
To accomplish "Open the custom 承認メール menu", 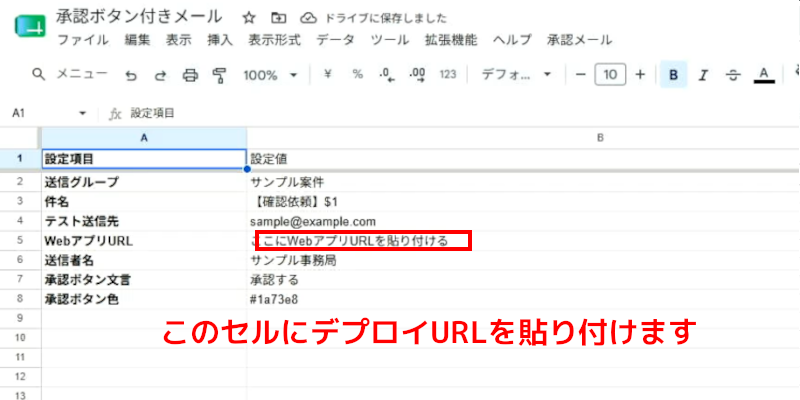I will click(580, 40).
